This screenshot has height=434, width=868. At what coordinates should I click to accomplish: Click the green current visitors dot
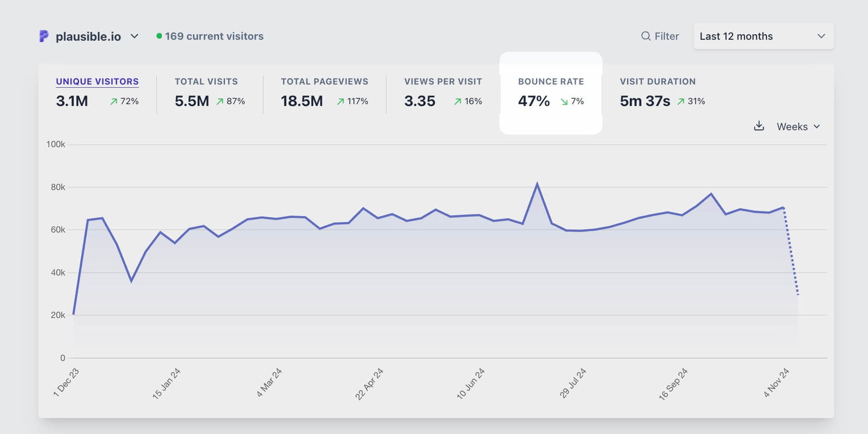[x=159, y=36]
